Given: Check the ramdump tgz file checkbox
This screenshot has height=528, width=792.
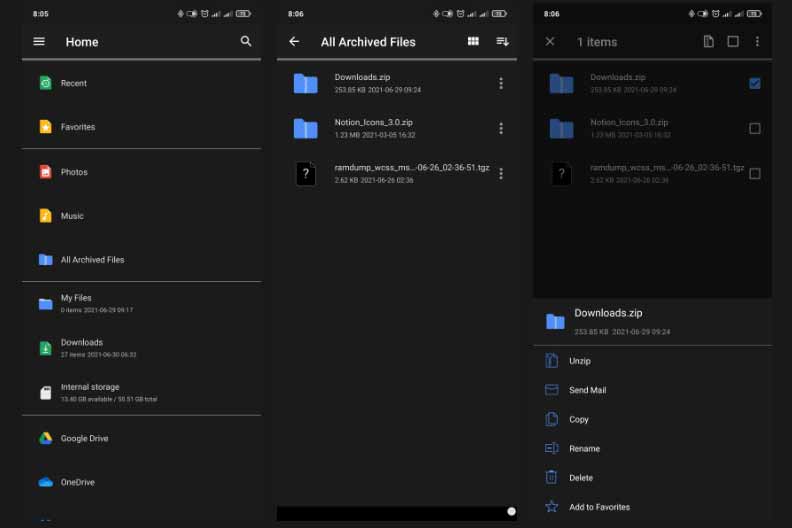Looking at the screenshot, I should pyautogui.click(x=755, y=173).
